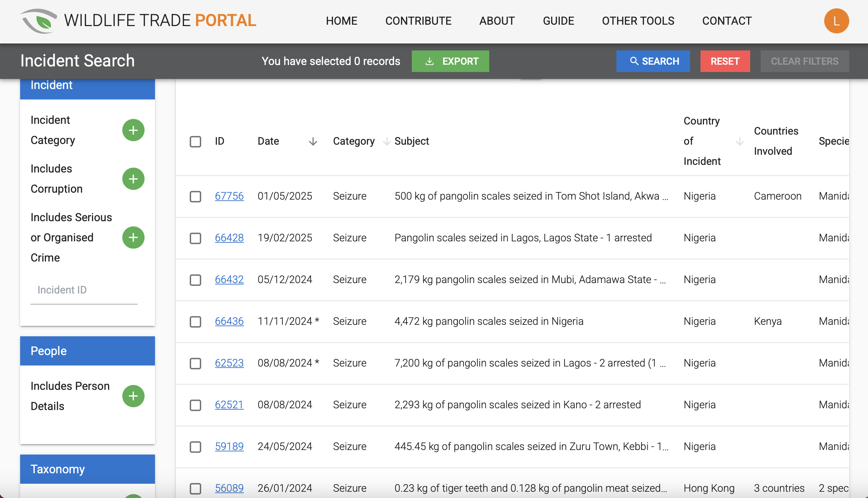This screenshot has width=868, height=498.
Task: Click plus icon for Includes Corruption
Action: [133, 179]
